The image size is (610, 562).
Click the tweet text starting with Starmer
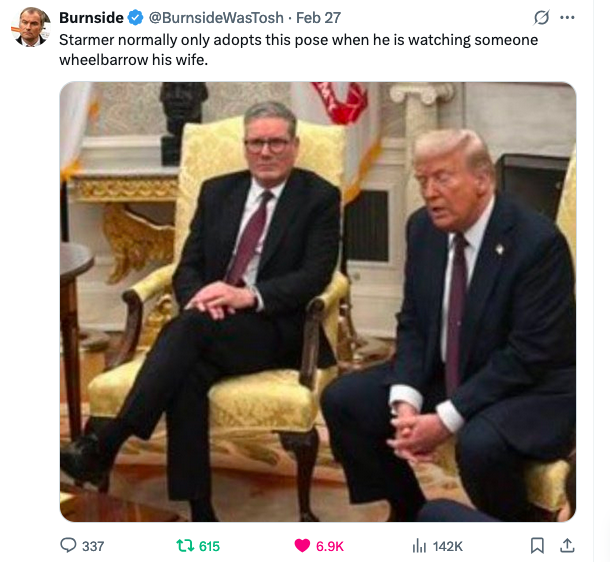tap(298, 50)
